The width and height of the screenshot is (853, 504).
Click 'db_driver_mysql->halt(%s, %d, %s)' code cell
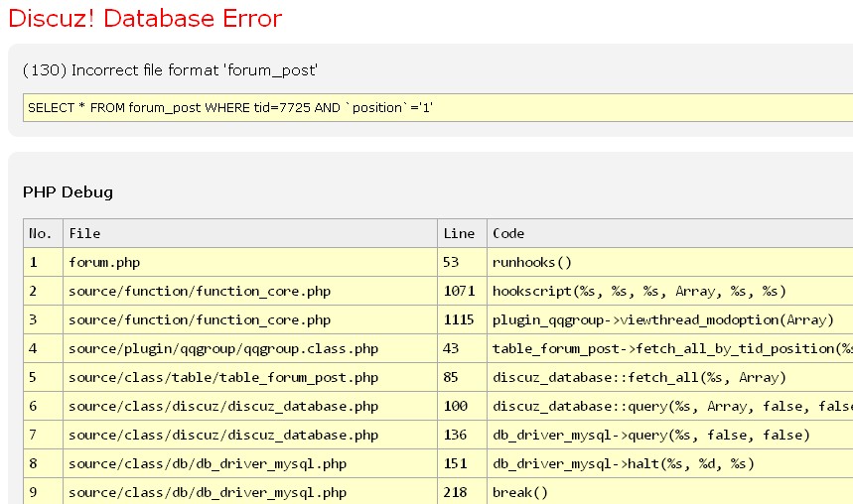pos(670,463)
